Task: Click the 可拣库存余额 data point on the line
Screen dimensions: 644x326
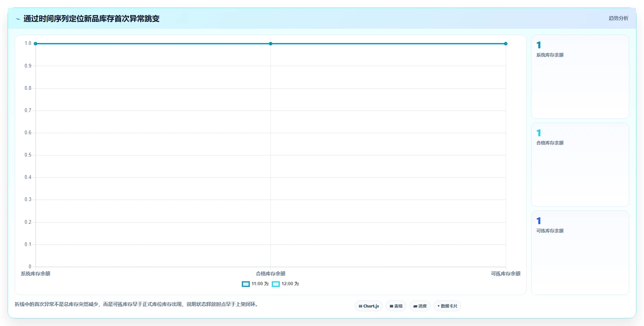Action: (x=506, y=44)
